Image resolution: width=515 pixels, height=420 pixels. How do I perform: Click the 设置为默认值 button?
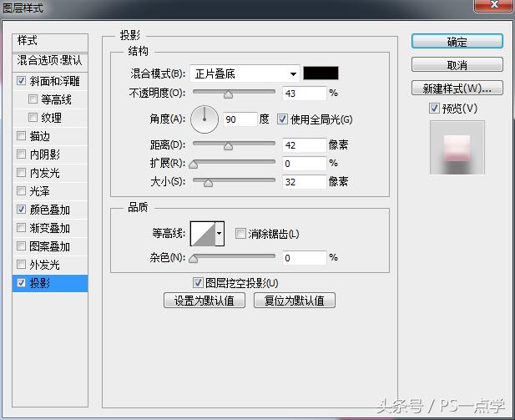tap(204, 301)
